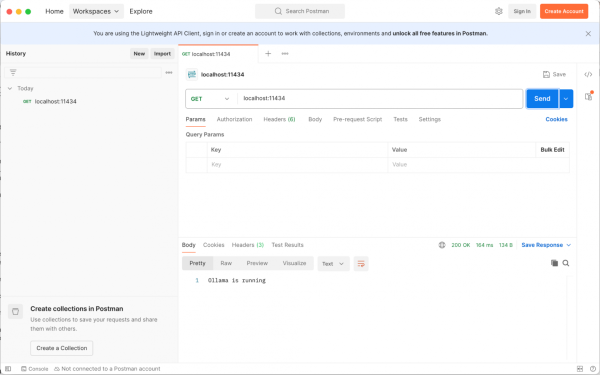The width and height of the screenshot is (600, 375).
Task: Dismiss the Lightweight API Client banner
Action: [588, 34]
